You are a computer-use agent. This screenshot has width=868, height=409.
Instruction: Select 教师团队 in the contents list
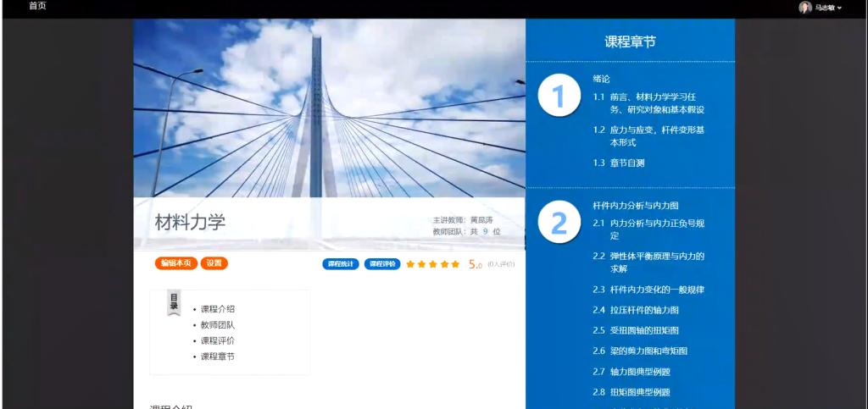pyautogui.click(x=218, y=324)
